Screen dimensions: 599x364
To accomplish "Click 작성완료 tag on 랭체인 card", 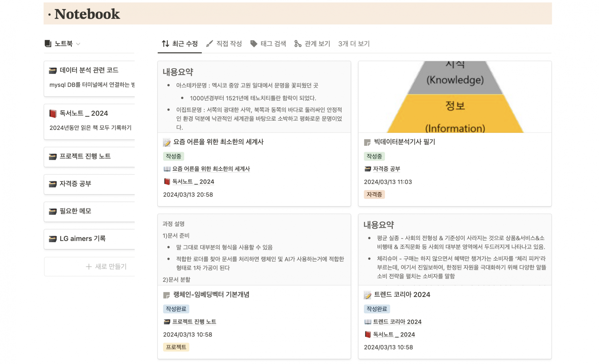I will [176, 309].
